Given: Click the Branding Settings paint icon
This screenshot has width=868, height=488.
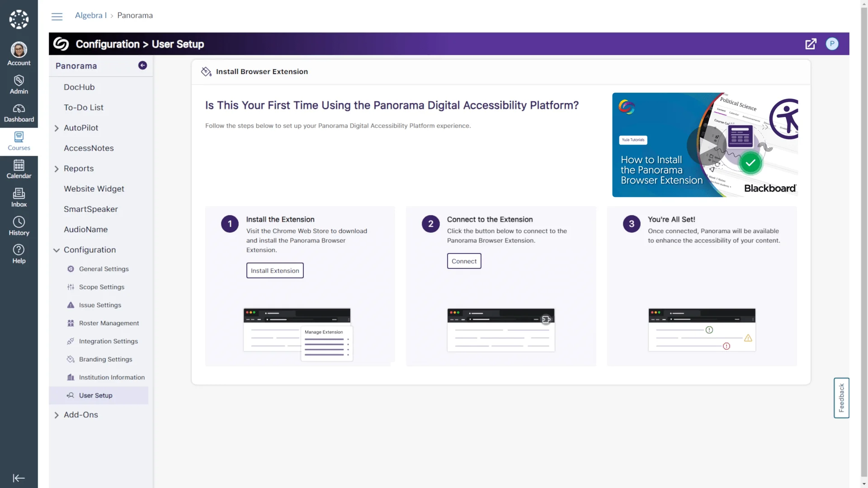Looking at the screenshot, I should point(71,359).
